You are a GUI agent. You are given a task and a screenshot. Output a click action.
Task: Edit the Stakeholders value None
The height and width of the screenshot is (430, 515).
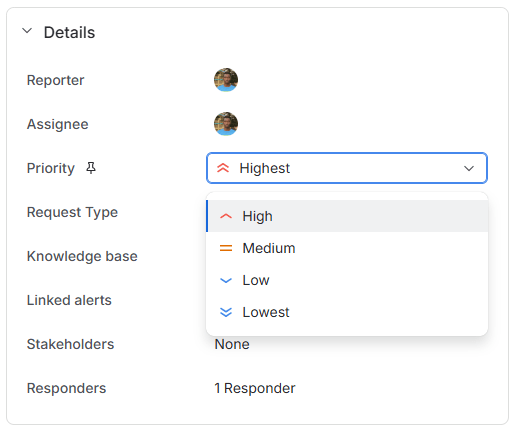(x=232, y=344)
